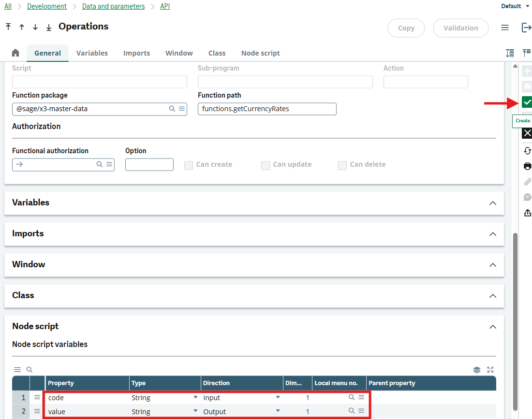Image resolution: width=532 pixels, height=419 pixels.
Task: Click the vertical scrollbar thumb
Action: tap(516, 322)
